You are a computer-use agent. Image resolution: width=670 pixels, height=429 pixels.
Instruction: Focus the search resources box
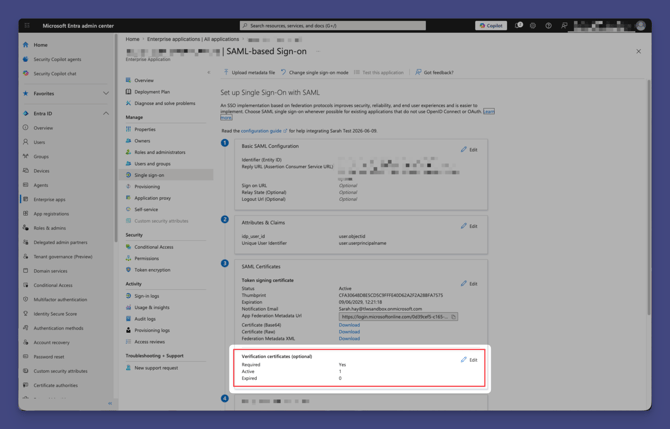pos(332,26)
